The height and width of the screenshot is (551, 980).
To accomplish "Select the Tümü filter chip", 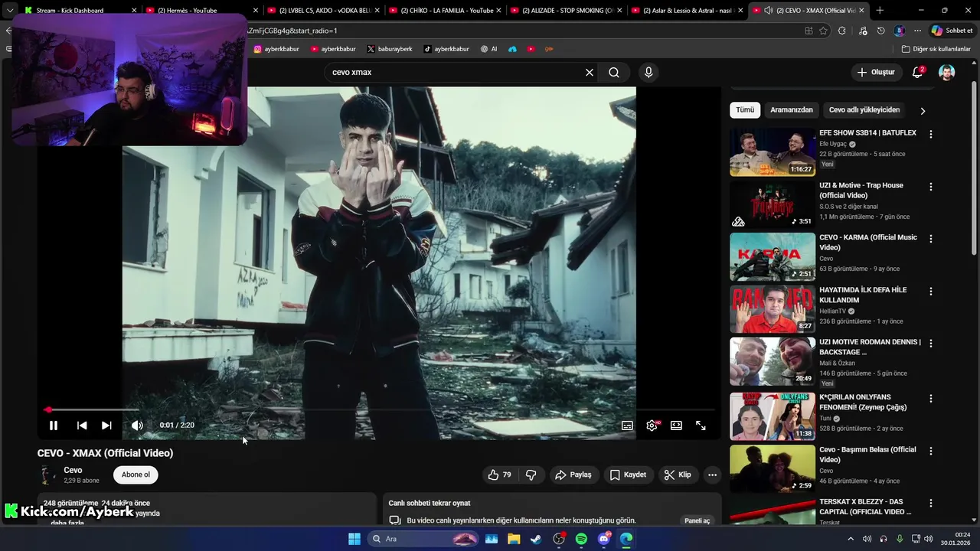I will click(745, 109).
